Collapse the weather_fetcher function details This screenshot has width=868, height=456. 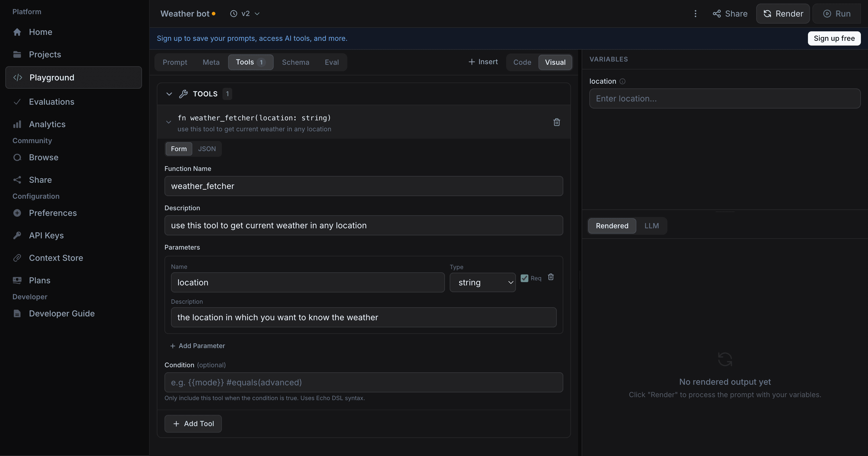[x=169, y=122]
